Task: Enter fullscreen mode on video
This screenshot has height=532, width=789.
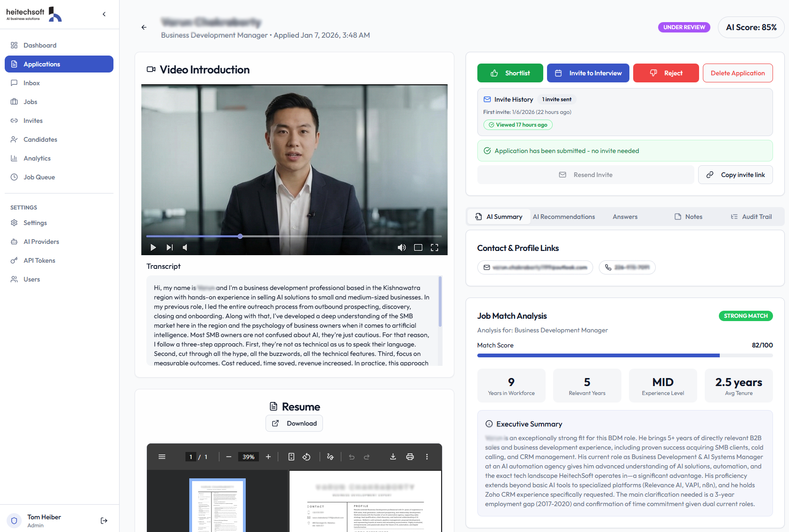Action: point(435,248)
